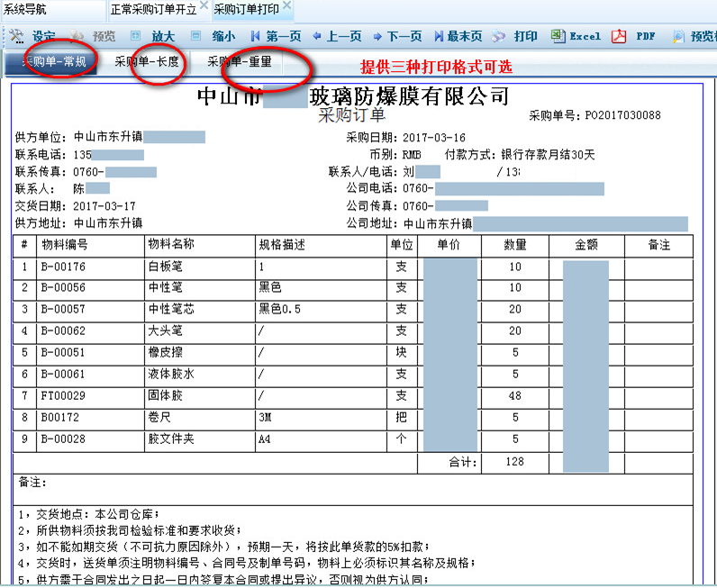The height and width of the screenshot is (588, 717).
Task: Advance to next page with 下一页
Action: [x=396, y=37]
